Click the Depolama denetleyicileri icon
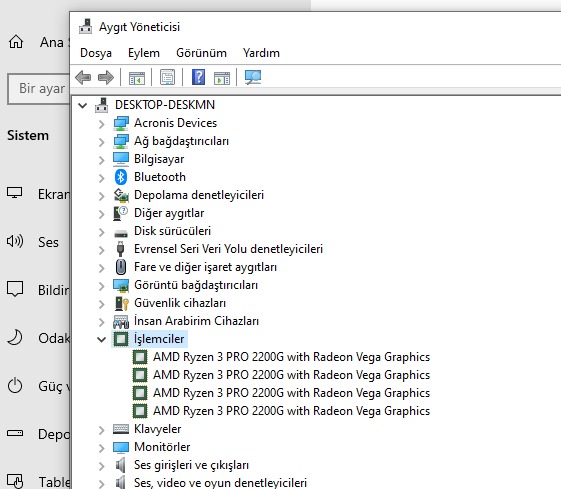This screenshot has height=489, width=561. 121,195
